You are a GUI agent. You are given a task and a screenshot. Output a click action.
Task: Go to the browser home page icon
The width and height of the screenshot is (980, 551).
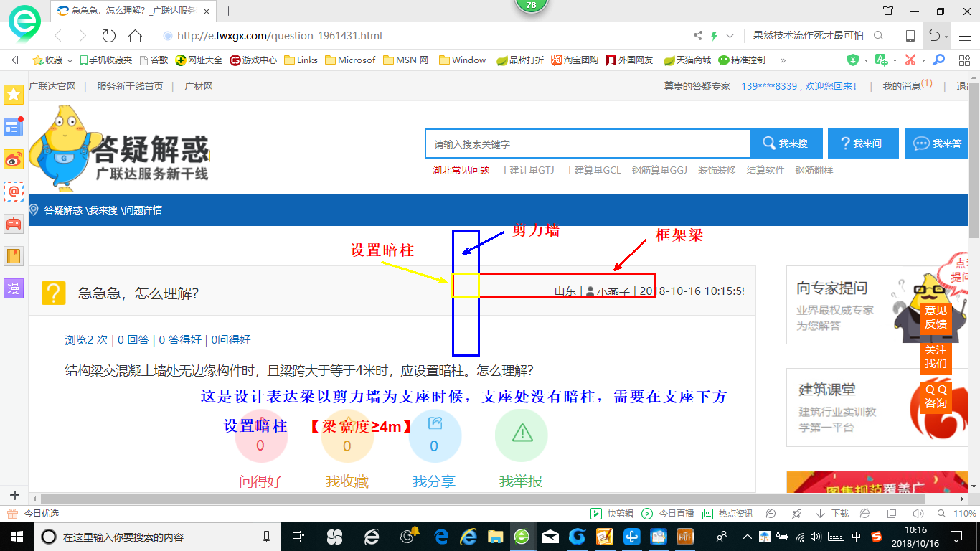point(135,36)
